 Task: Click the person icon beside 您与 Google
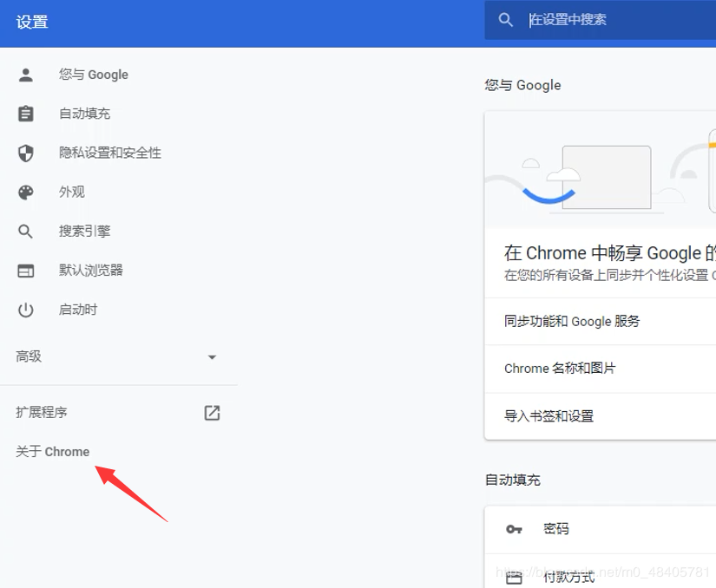click(25, 75)
